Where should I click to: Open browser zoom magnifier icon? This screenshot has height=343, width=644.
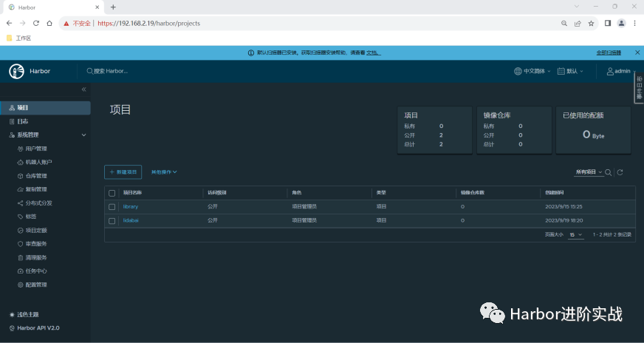click(564, 24)
